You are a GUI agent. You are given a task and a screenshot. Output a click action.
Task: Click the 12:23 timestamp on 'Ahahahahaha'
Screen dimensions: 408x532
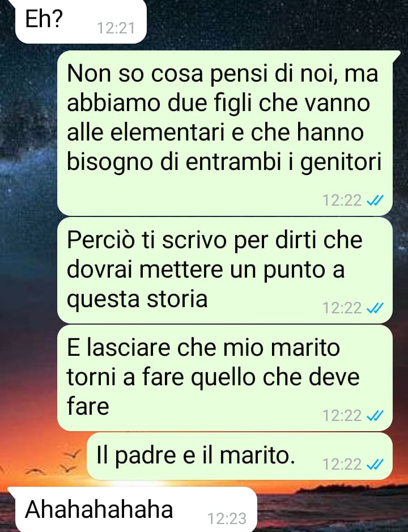[x=227, y=518]
